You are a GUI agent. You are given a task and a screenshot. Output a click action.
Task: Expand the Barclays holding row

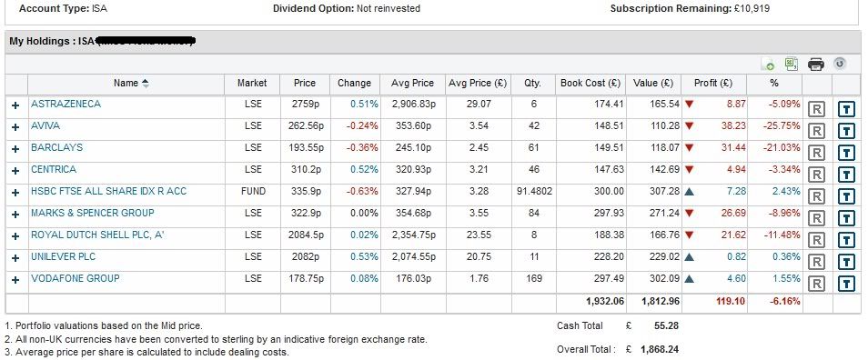click(15, 149)
